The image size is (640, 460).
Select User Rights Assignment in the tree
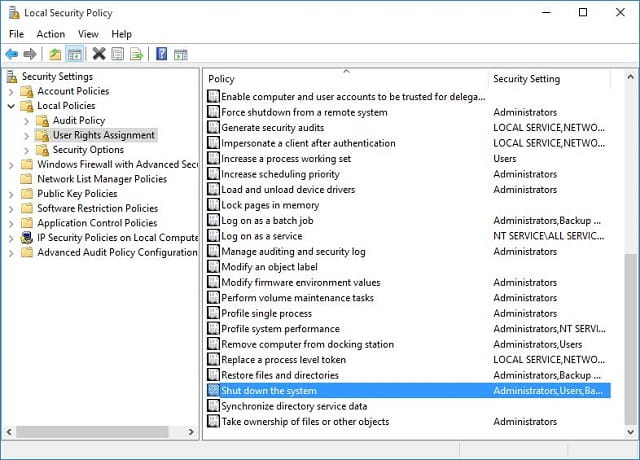click(x=104, y=135)
